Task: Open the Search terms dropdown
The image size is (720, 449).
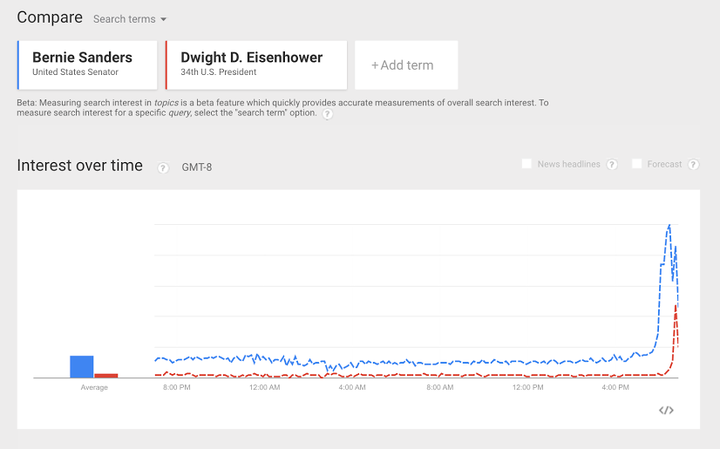Action: tap(129, 19)
